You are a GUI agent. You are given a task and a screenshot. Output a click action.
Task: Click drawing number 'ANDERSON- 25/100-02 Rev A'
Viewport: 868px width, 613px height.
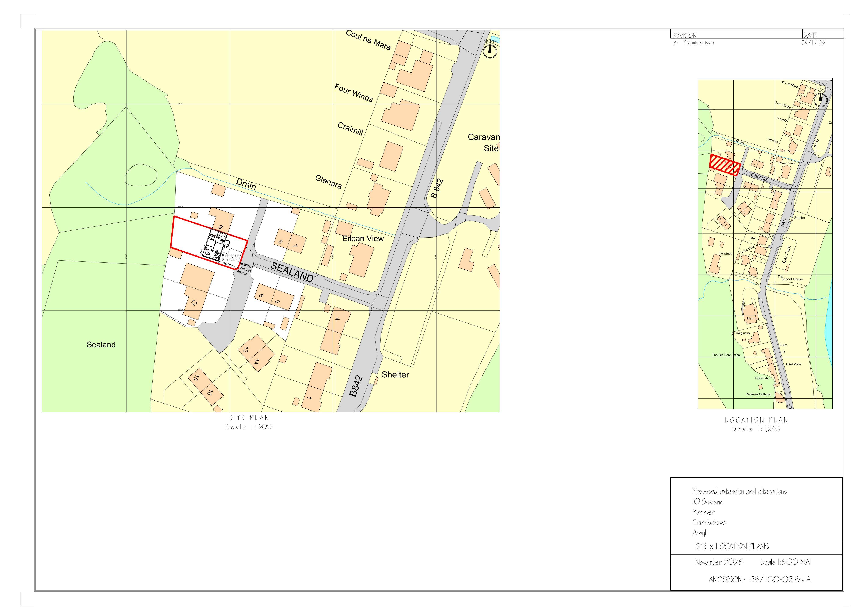pyautogui.click(x=759, y=580)
